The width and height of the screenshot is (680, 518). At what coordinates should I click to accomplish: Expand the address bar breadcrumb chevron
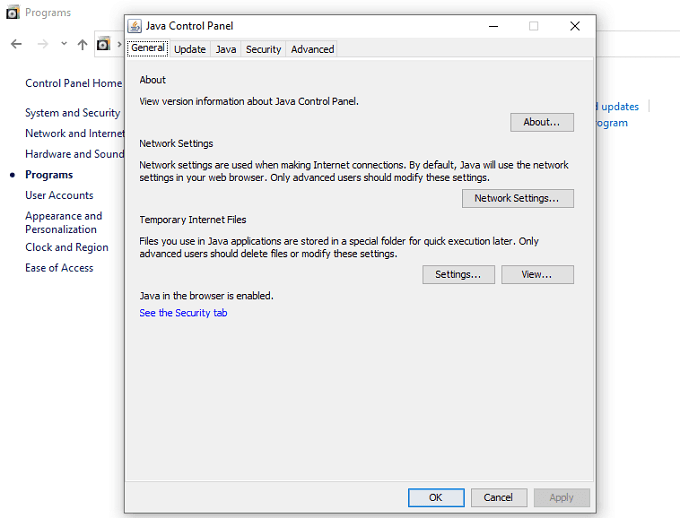pos(119,44)
